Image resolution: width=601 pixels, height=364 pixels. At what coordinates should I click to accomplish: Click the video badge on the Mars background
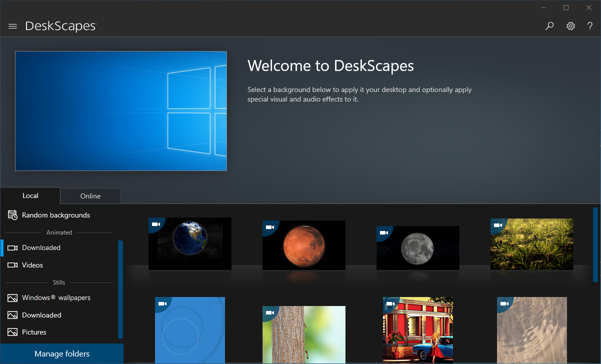[270, 227]
